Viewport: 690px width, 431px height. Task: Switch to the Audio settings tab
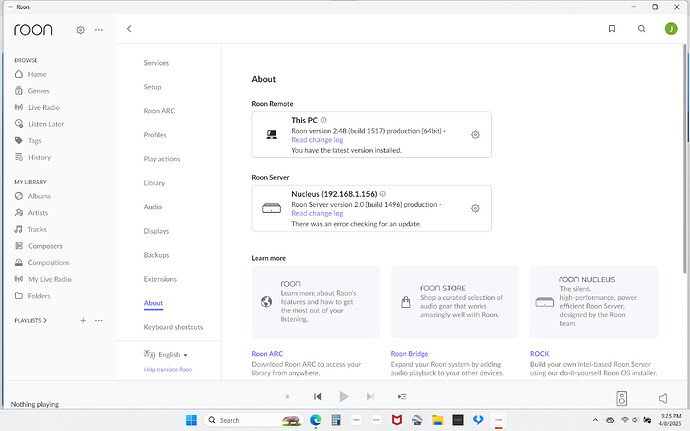(153, 207)
